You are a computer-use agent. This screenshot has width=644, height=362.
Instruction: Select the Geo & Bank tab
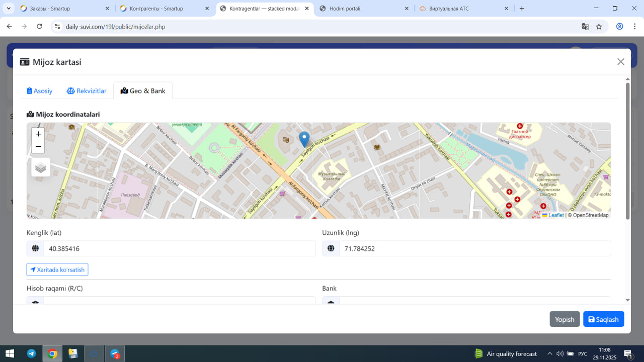pyautogui.click(x=143, y=91)
